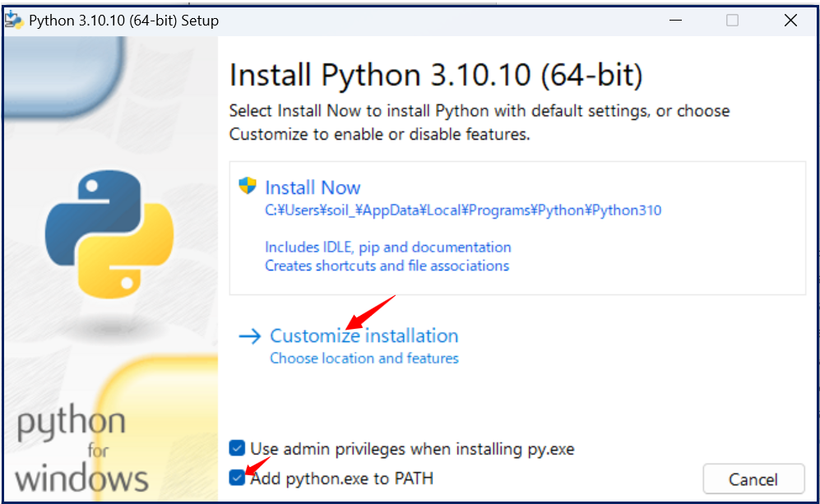Click the 'Python 3.10.10 (64-bit) Setup' window title
This screenshot has height=504, width=820.
(x=124, y=21)
